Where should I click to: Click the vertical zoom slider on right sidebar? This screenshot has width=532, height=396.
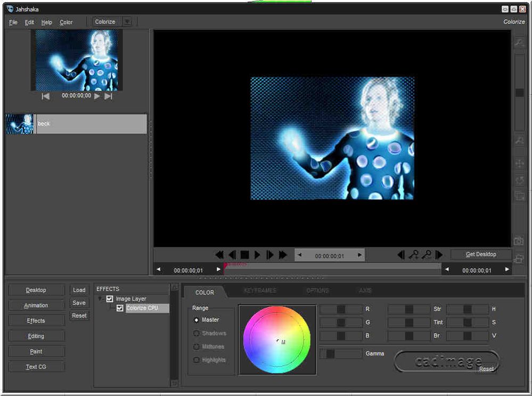click(x=519, y=92)
